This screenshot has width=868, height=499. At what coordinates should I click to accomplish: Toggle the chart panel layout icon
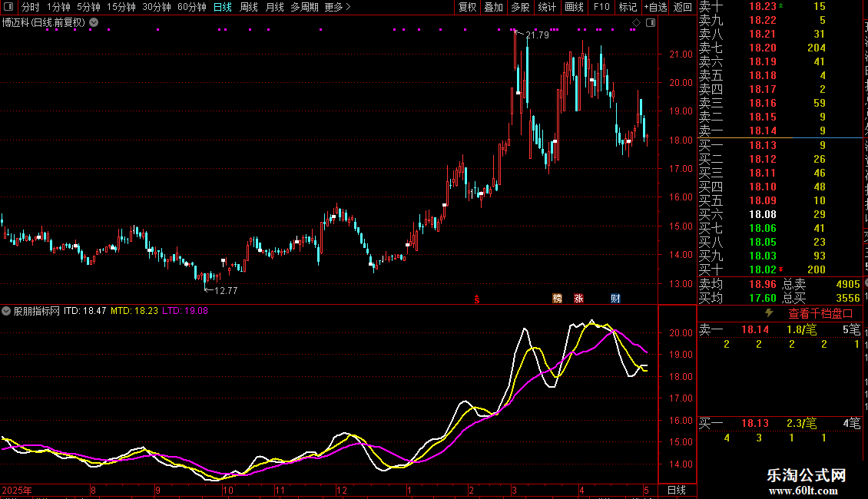[651, 23]
